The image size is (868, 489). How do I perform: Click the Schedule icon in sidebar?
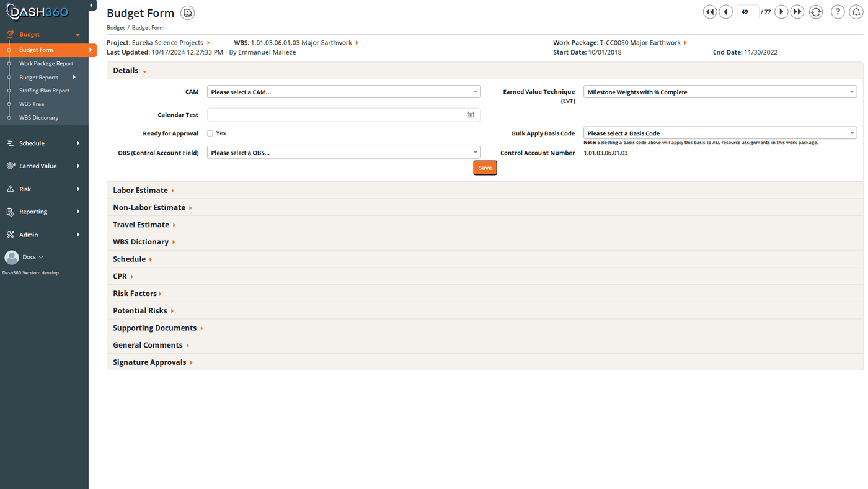coord(10,143)
